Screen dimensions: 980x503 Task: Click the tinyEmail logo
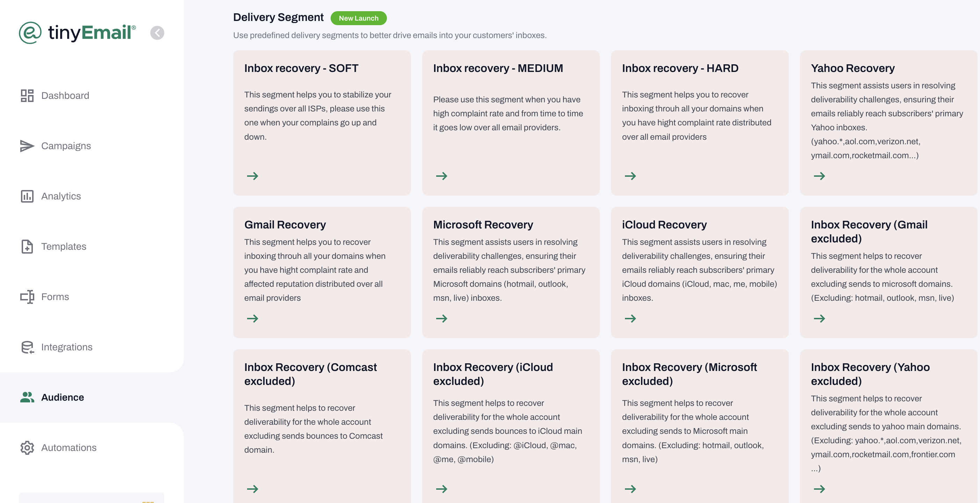(x=77, y=33)
